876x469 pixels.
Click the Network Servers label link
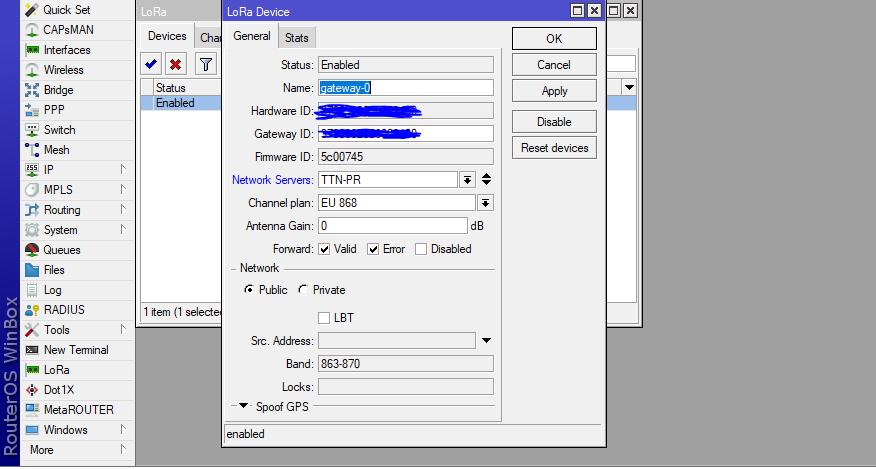(x=273, y=180)
